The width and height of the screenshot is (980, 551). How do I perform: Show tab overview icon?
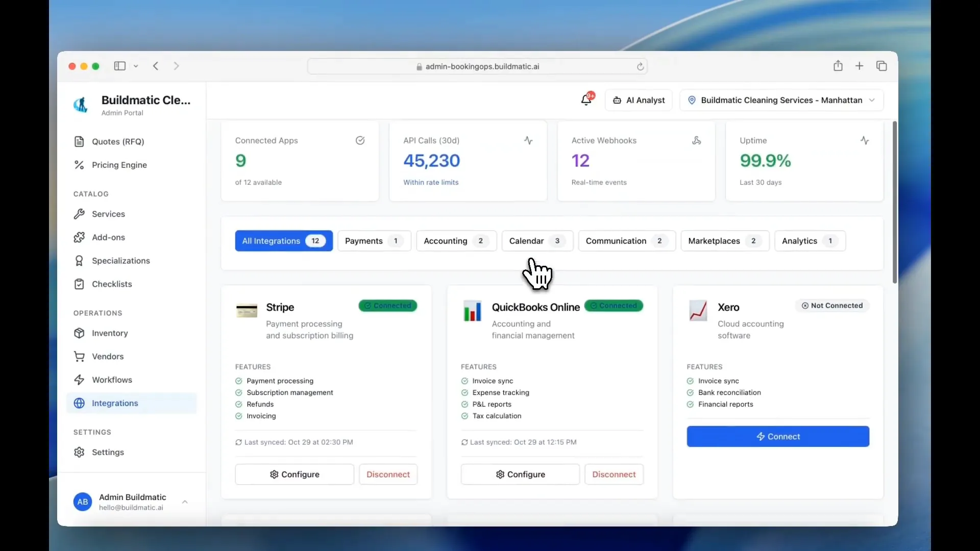pos(881,66)
